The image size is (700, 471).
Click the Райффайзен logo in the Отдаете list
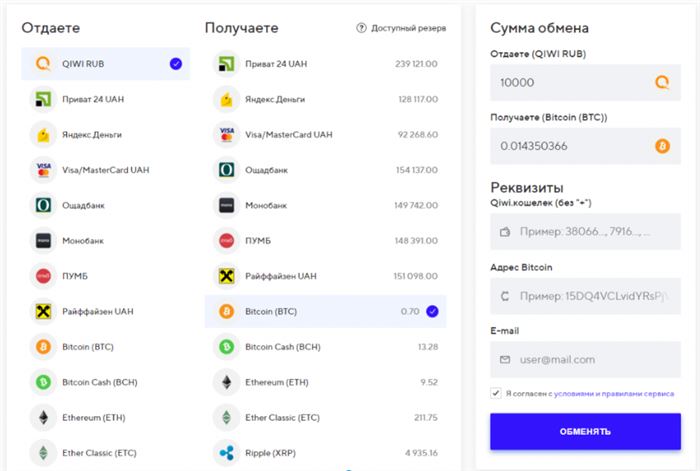43,311
